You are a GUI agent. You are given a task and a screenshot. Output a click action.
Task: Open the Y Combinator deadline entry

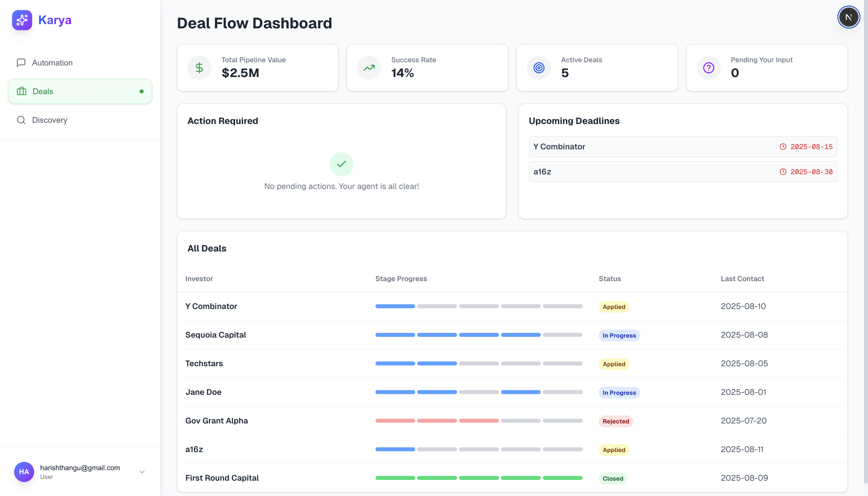point(682,147)
